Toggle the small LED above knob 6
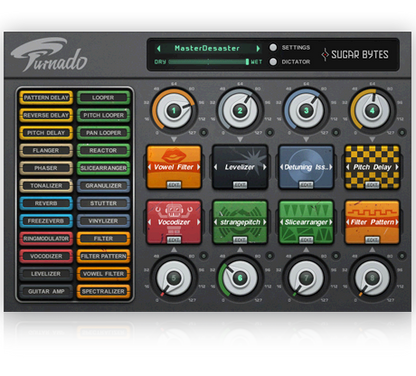416x376 pixels. tap(270, 256)
